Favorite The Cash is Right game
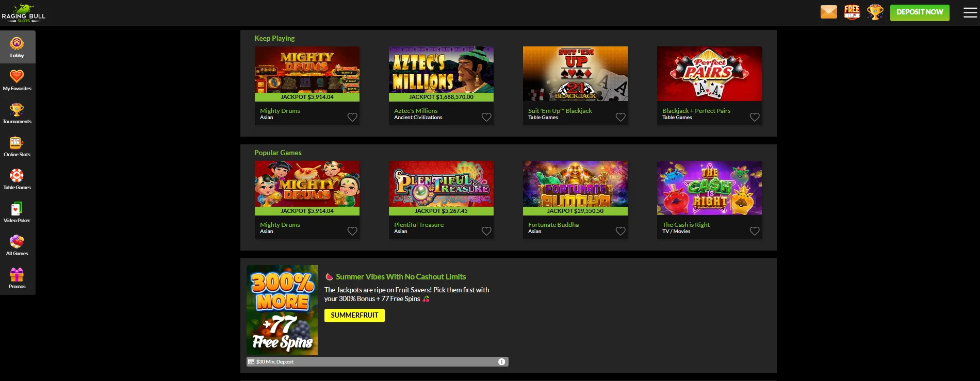980x381 pixels. click(755, 231)
